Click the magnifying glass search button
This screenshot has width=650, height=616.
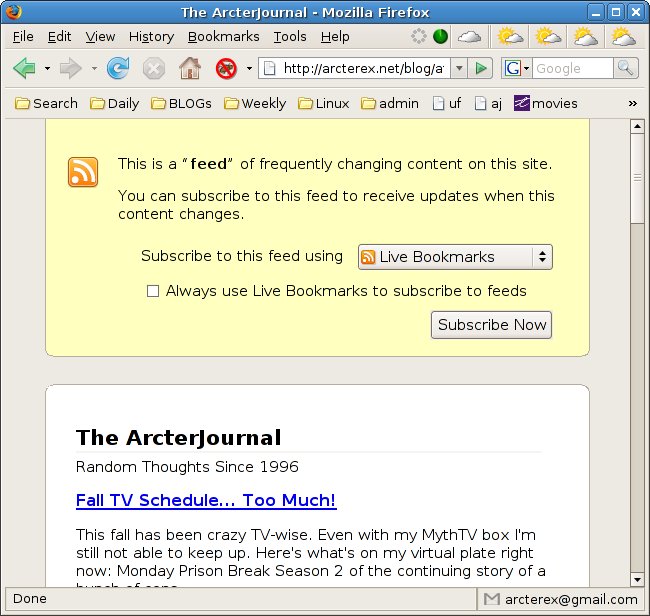[x=625, y=68]
